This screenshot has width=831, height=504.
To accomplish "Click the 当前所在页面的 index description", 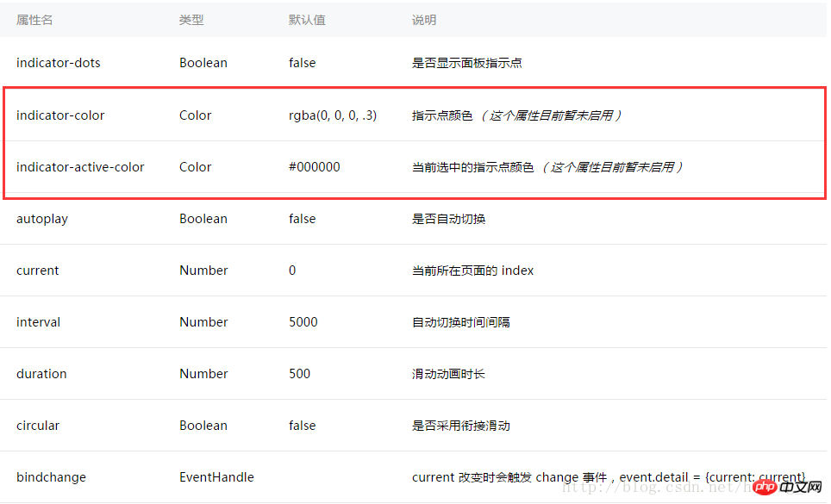I will (472, 270).
